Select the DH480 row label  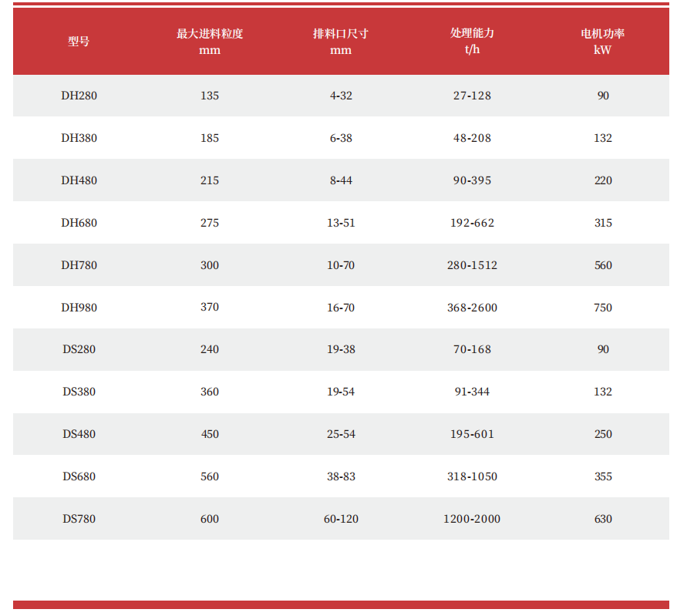pos(79,180)
